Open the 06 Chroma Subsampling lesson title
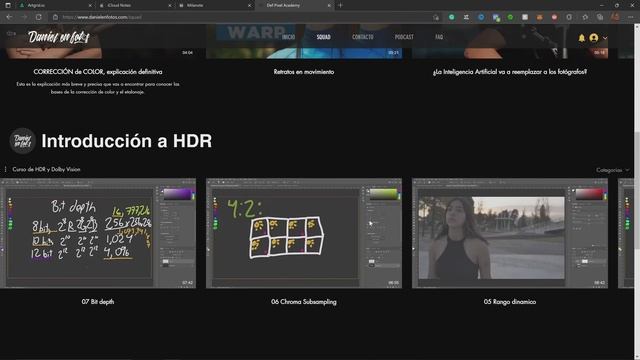This screenshot has height=360, width=640. pyautogui.click(x=304, y=302)
